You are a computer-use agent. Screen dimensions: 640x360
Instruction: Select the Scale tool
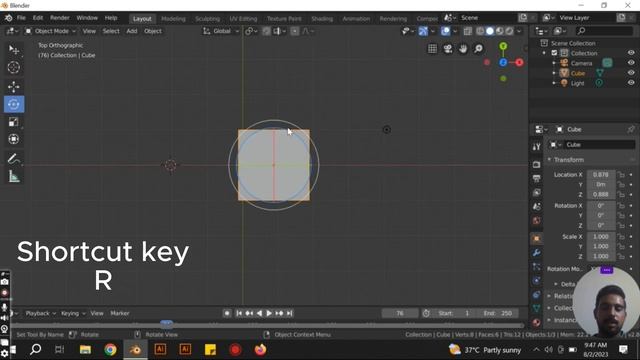14,122
